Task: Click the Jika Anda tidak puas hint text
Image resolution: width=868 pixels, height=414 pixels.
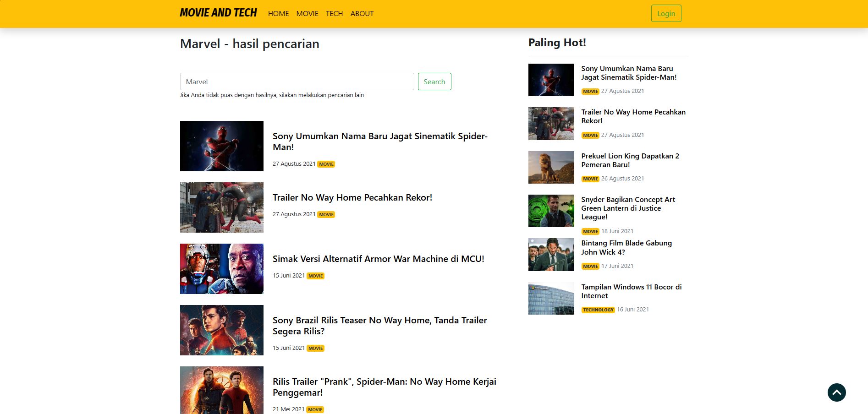Action: tap(272, 95)
